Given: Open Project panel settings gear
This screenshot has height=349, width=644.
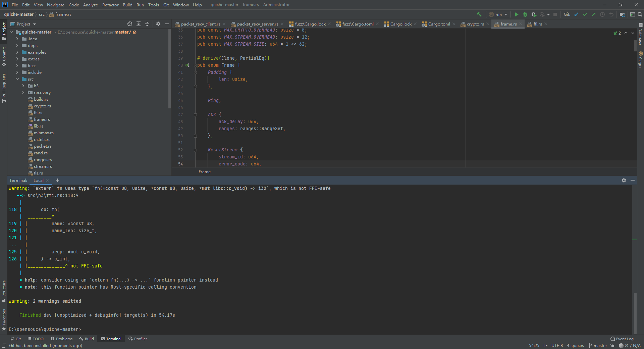Looking at the screenshot, I should tap(158, 24).
